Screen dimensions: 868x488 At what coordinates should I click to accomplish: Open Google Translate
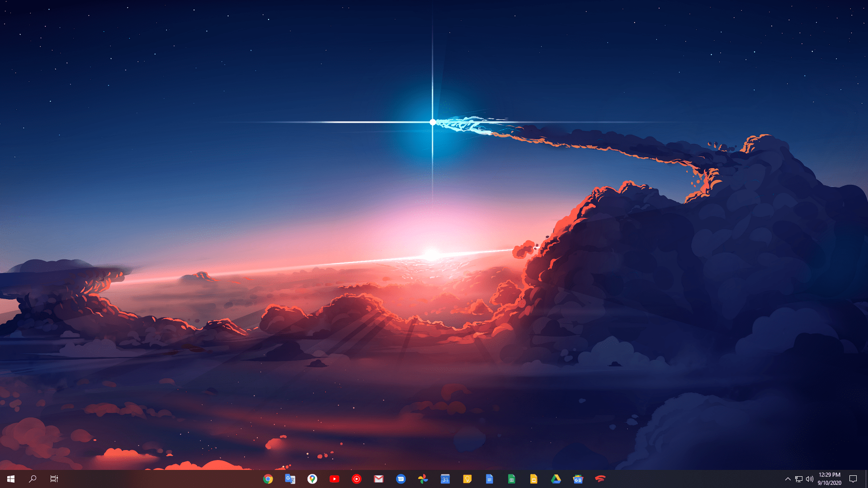click(x=289, y=479)
